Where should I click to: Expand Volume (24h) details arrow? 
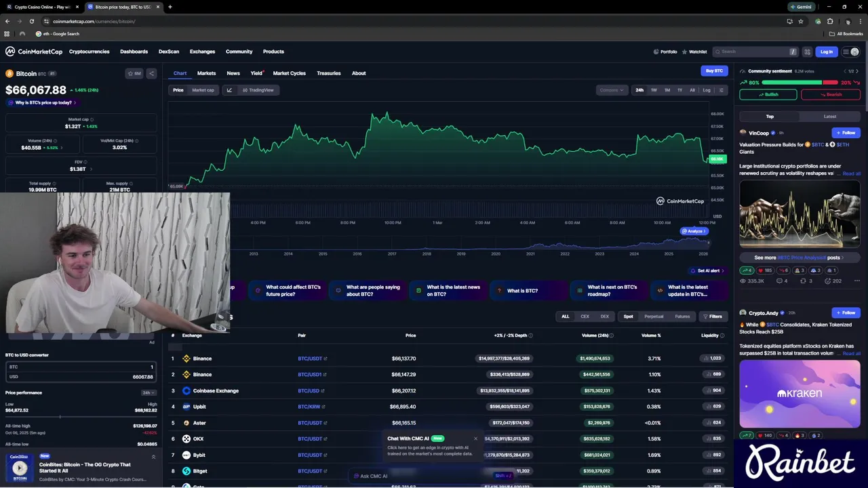62,148
